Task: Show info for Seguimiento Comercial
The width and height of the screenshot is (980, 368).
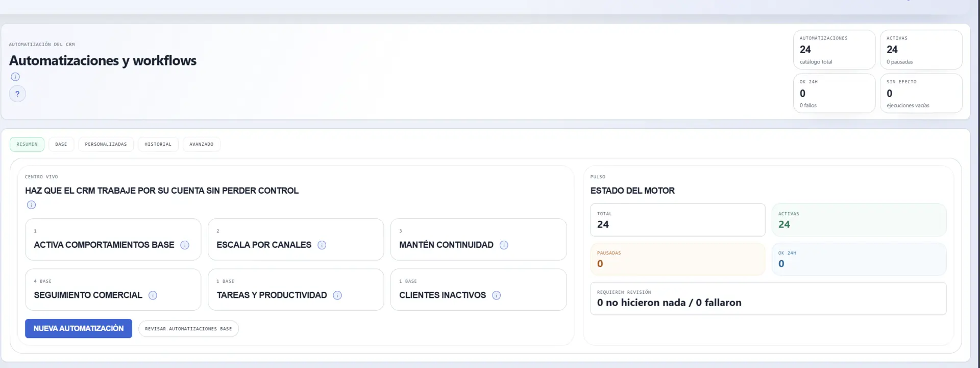Action: coord(153,295)
